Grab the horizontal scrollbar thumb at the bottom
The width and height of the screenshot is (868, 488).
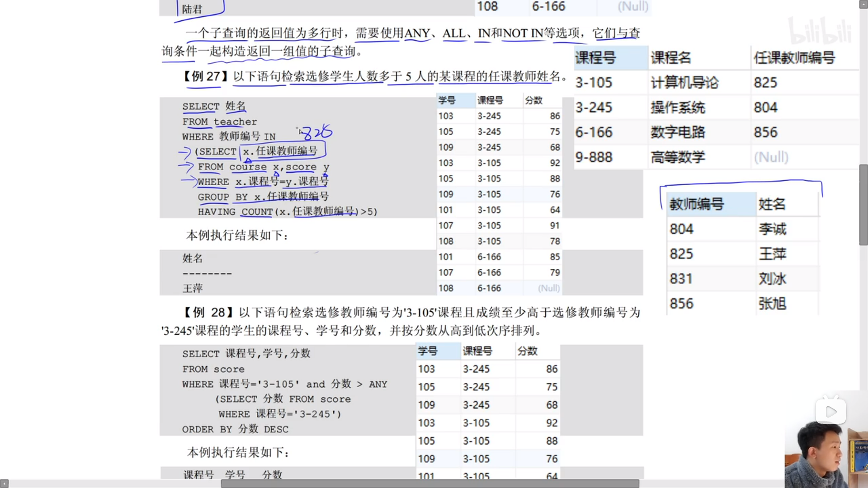click(x=430, y=483)
